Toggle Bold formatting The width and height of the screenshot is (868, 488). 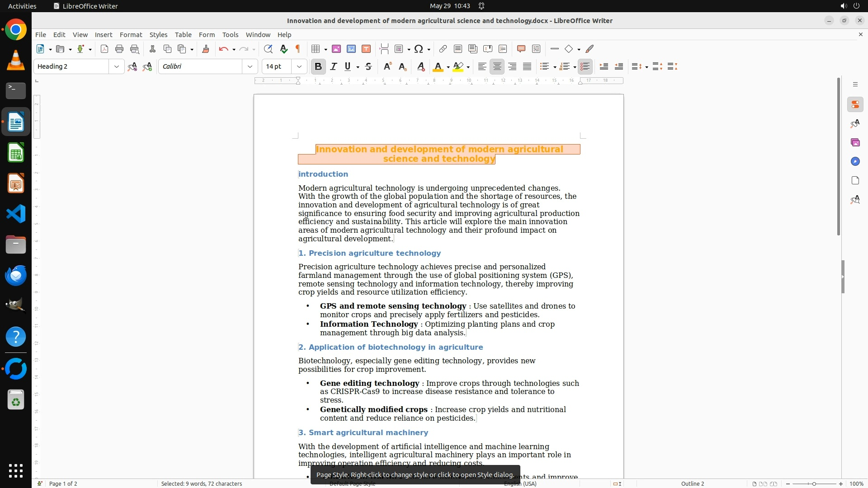[318, 66]
